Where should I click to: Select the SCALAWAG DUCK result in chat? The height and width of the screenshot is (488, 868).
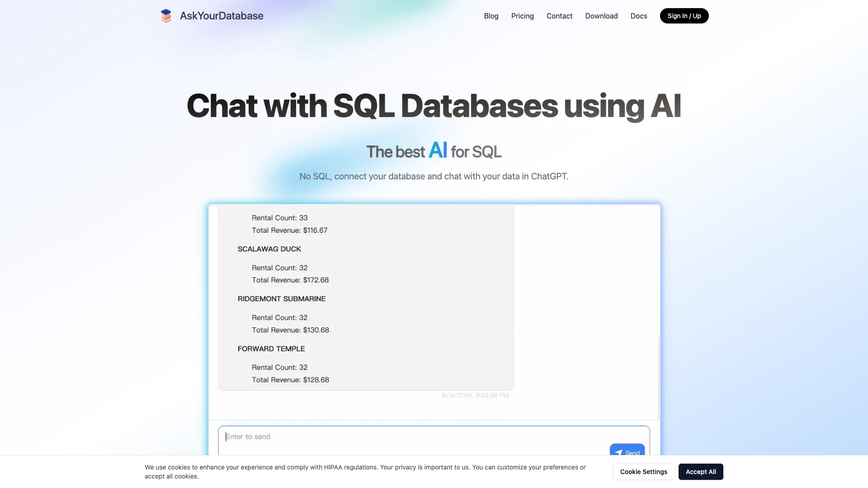pyautogui.click(x=269, y=249)
